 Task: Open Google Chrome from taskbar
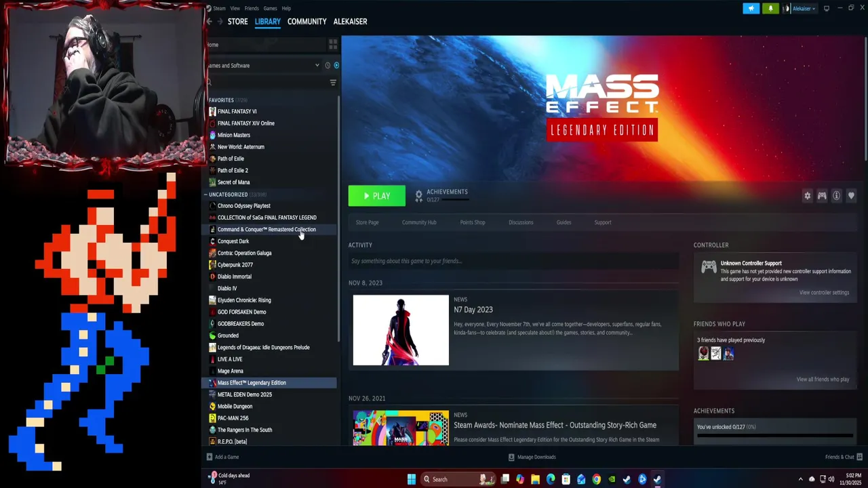[596, 479]
